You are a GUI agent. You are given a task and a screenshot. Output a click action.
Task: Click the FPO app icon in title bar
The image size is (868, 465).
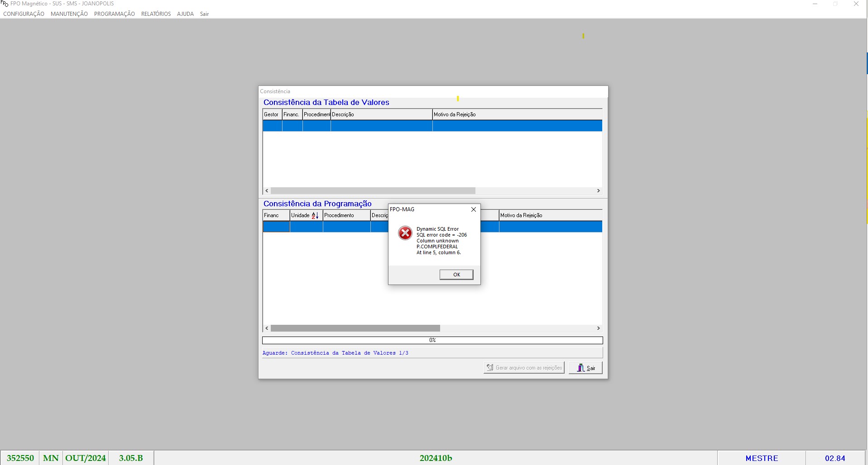5,4
